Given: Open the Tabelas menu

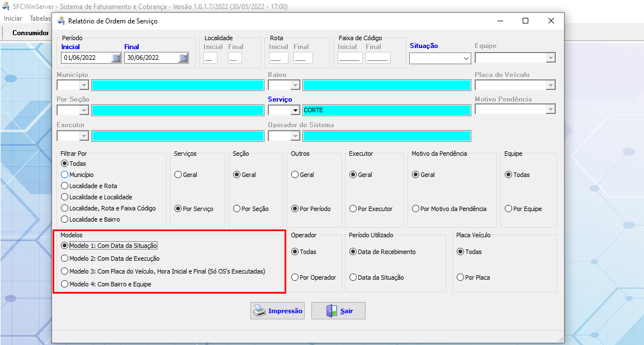Looking at the screenshot, I should [x=40, y=18].
